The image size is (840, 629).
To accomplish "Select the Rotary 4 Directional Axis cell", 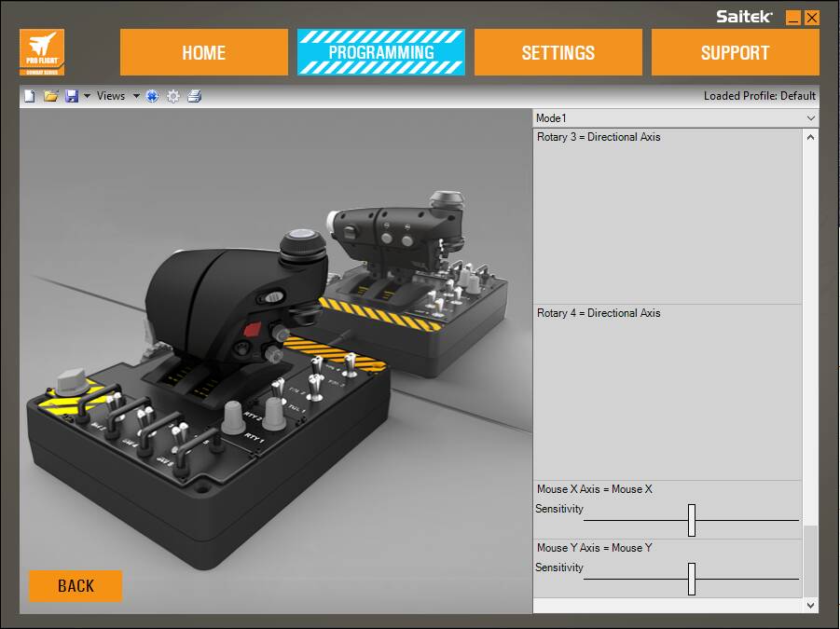I will (668, 392).
